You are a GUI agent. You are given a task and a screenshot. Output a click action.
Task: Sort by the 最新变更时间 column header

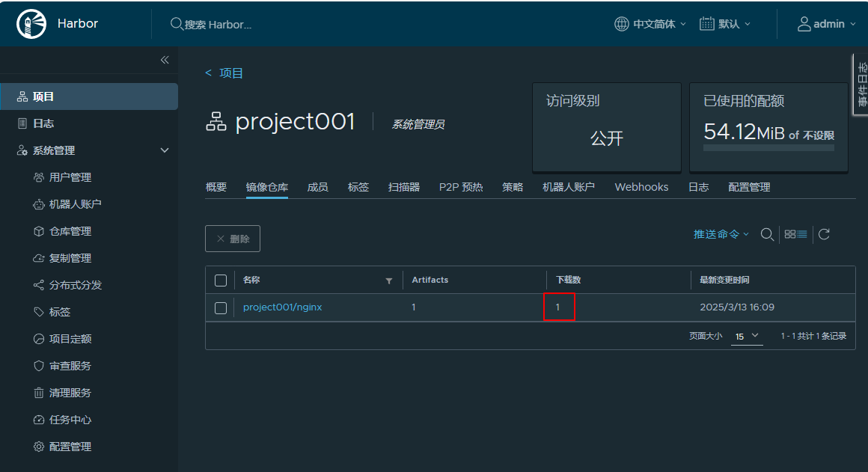(x=724, y=280)
